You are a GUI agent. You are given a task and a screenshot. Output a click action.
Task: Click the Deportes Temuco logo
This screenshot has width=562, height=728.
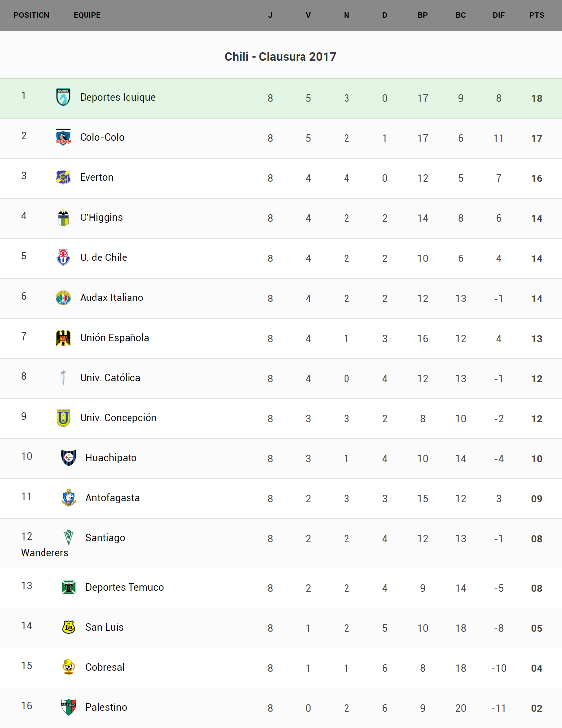[69, 587]
